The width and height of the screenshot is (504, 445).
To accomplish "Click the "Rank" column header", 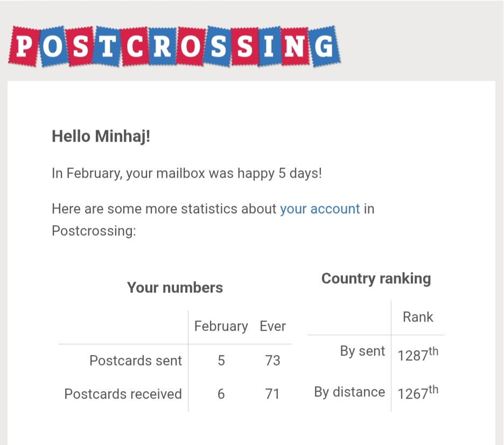I will click(418, 317).
